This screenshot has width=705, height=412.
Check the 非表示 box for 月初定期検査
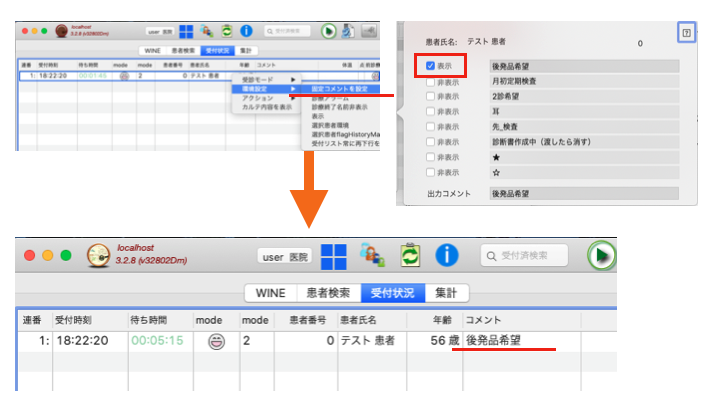pyautogui.click(x=430, y=81)
